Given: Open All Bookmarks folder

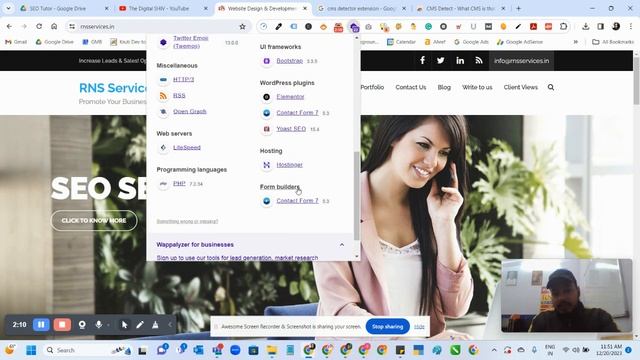Looking at the screenshot, I should tap(613, 42).
